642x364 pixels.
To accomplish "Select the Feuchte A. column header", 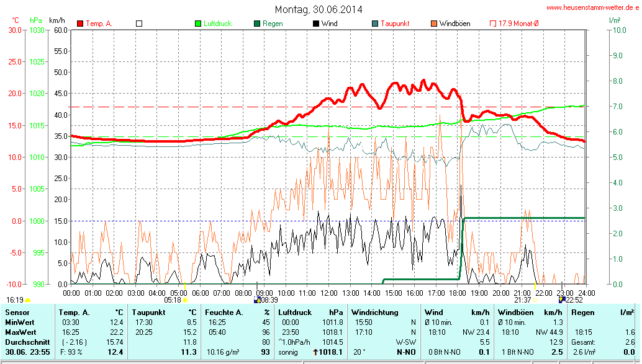I will [225, 312].
